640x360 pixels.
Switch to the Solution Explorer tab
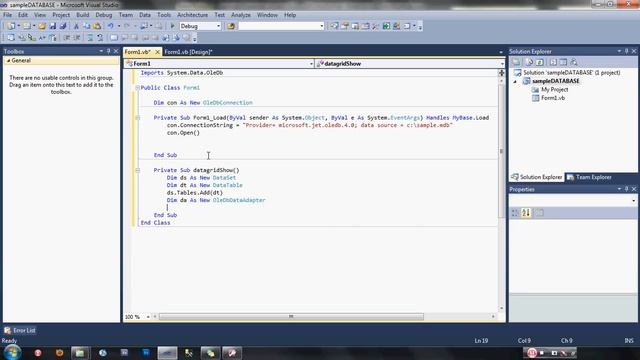pos(537,177)
